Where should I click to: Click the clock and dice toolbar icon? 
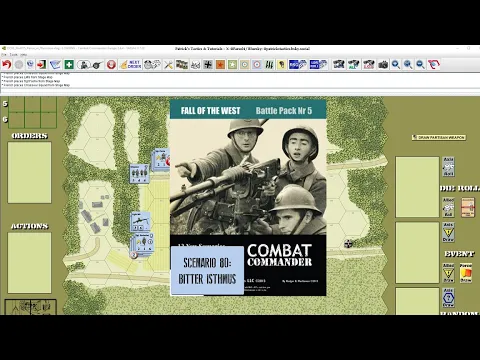(152, 64)
